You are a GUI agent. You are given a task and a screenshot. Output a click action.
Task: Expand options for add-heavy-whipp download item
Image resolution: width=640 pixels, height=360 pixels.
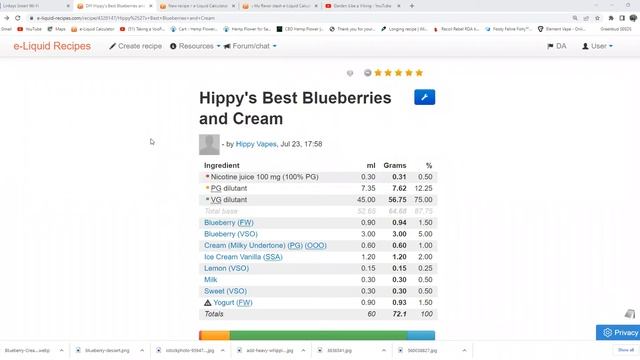pos(303,350)
